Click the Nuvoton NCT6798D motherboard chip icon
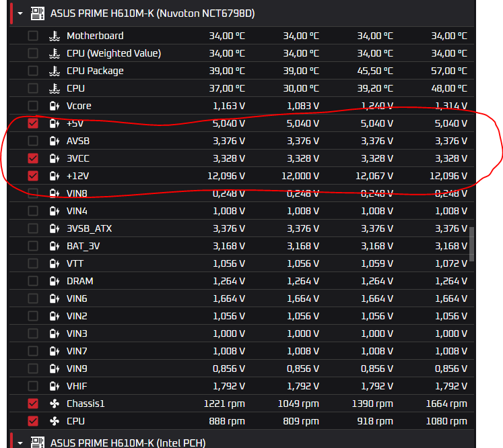Image resolution: width=503 pixels, height=448 pixels. [x=38, y=13]
